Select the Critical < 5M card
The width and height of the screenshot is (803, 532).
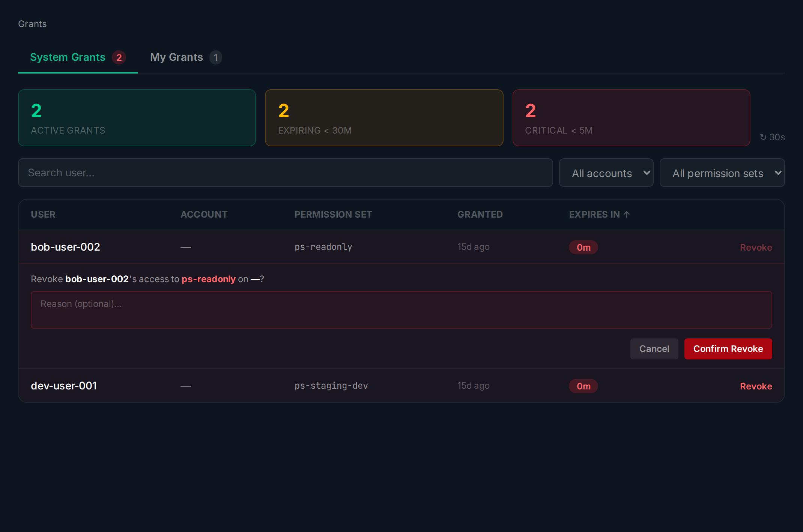(631, 118)
